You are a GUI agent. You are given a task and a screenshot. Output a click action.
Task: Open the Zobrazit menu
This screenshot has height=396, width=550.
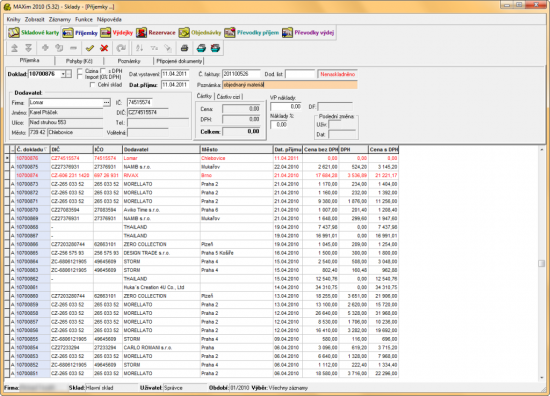click(x=34, y=20)
